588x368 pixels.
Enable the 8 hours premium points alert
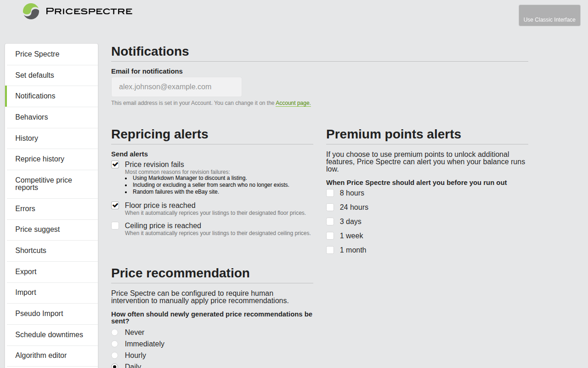click(330, 193)
